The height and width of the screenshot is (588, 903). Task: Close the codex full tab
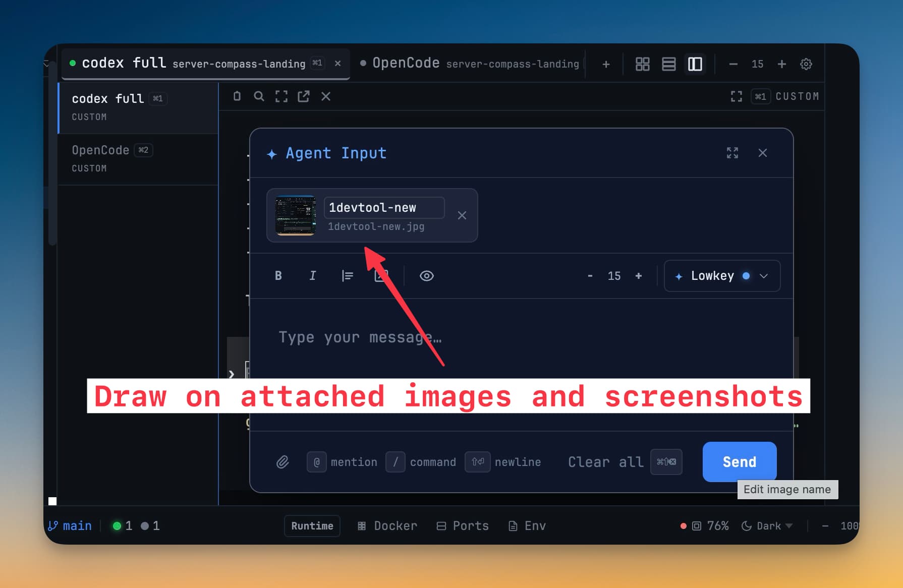coord(337,63)
